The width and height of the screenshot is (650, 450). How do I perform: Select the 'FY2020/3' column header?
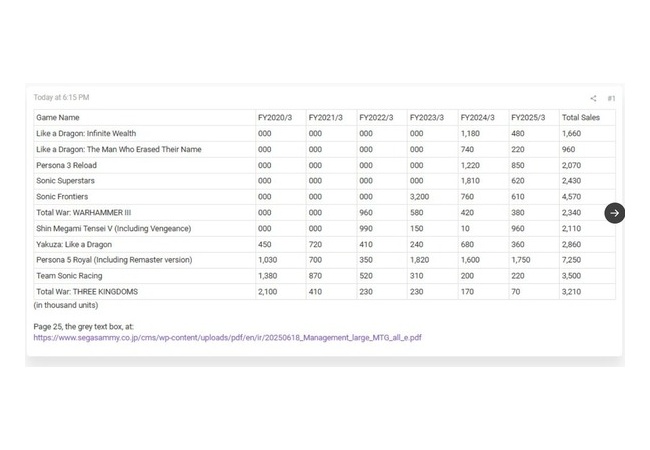[x=275, y=117]
